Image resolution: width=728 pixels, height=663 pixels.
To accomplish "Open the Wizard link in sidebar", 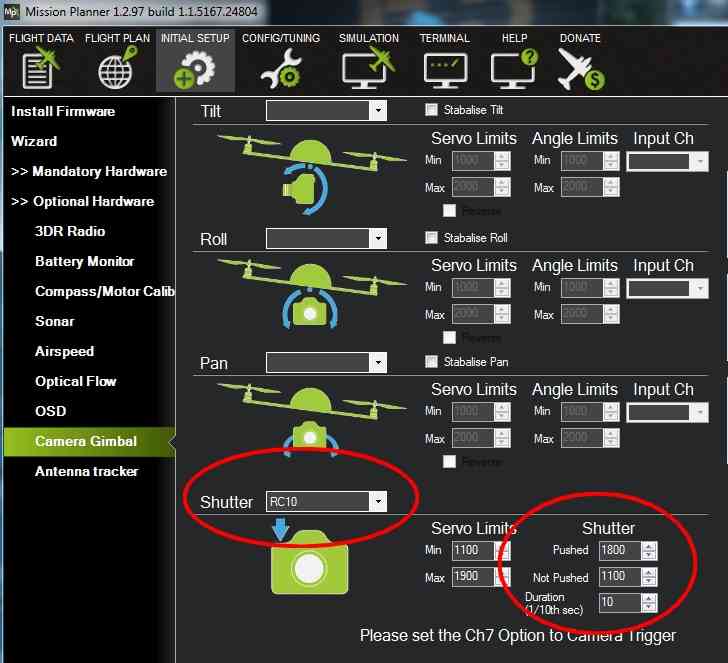I will pyautogui.click(x=34, y=141).
